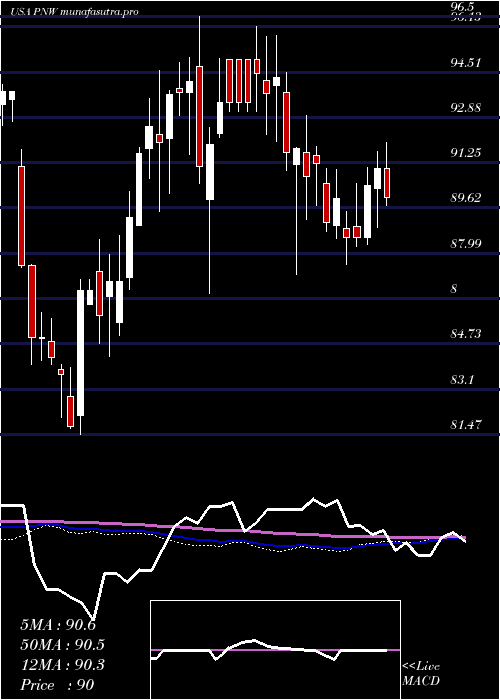Click the 94.51 price axis label
Screen dimensions: 500x700
coord(466,62)
